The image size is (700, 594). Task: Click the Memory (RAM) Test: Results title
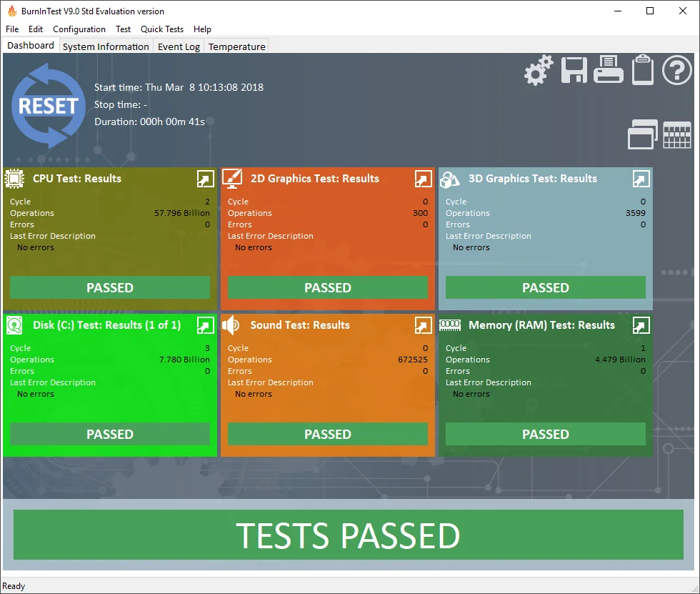541,325
